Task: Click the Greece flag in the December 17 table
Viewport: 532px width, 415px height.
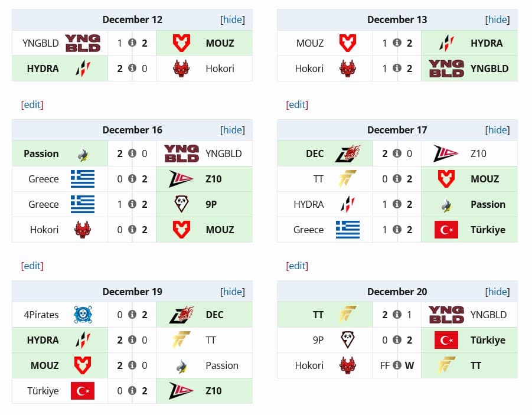Action: coord(348,230)
